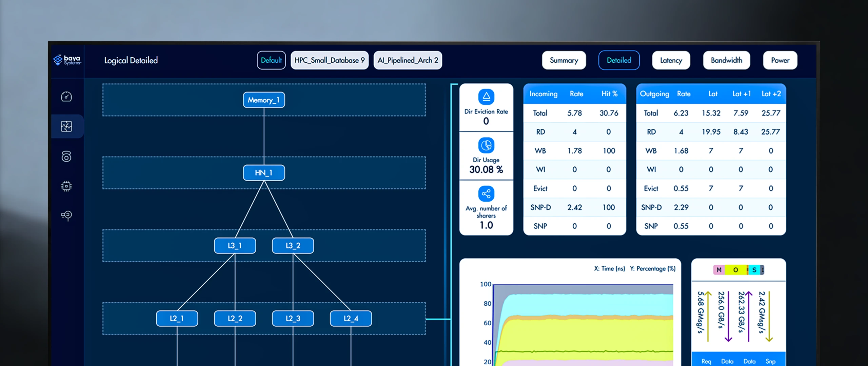868x366 pixels.
Task: Select the Default configuration button
Action: coord(271,60)
